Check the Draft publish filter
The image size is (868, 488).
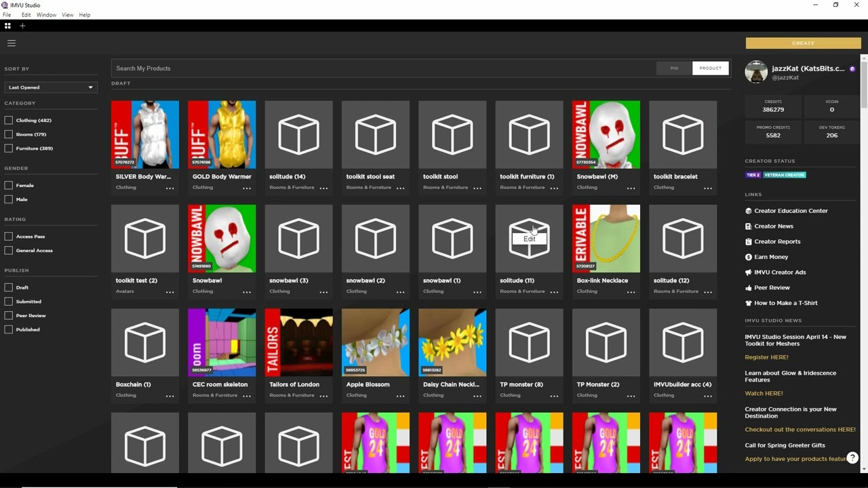pyautogui.click(x=9, y=287)
